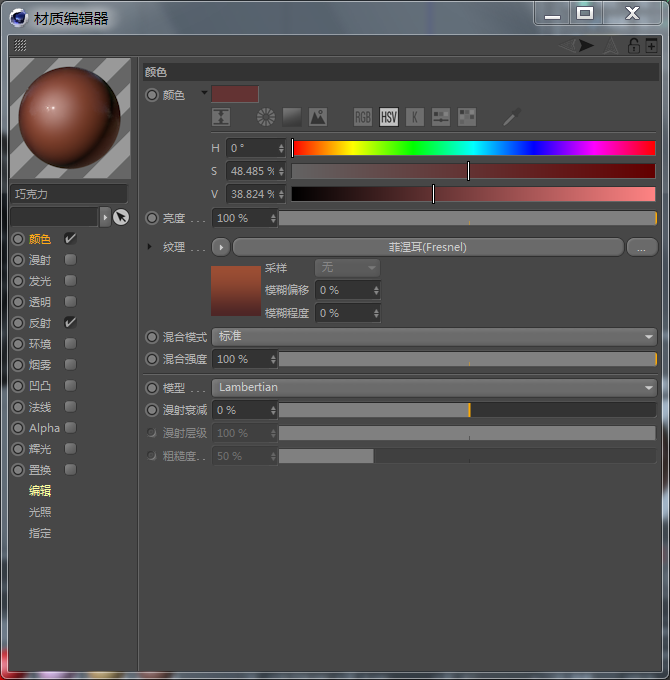This screenshot has width=670, height=680.
Task: Enable the 透明 channel checkbox
Action: coord(71,302)
